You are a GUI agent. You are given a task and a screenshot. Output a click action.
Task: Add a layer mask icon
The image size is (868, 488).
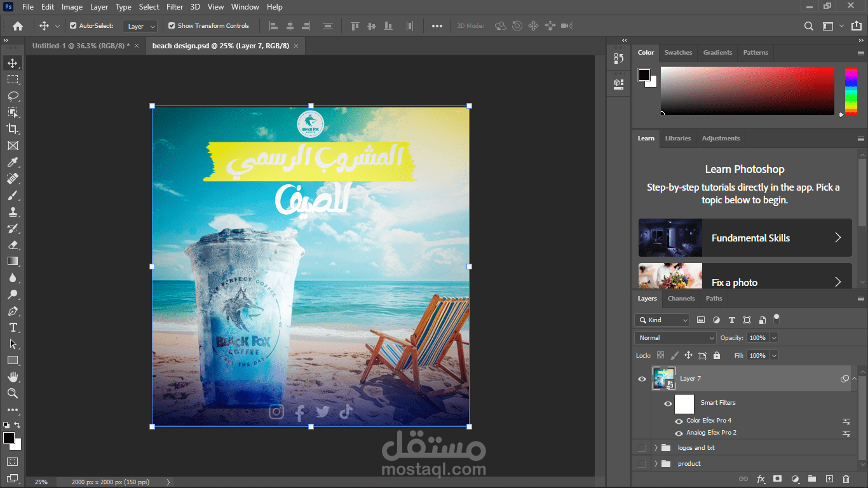tap(777, 478)
